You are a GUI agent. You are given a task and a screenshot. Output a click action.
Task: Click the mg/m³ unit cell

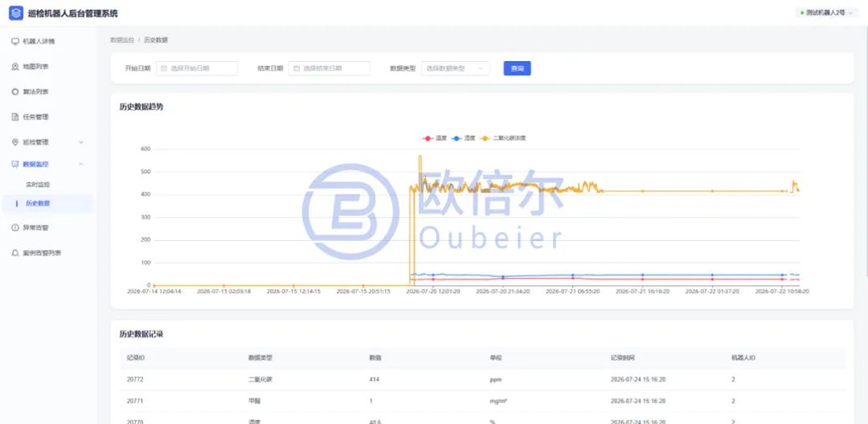point(499,402)
